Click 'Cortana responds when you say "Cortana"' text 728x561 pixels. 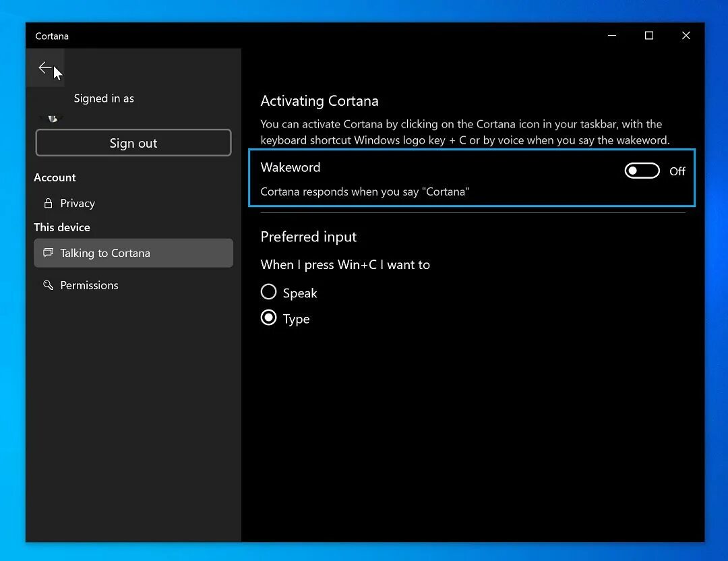coord(365,191)
